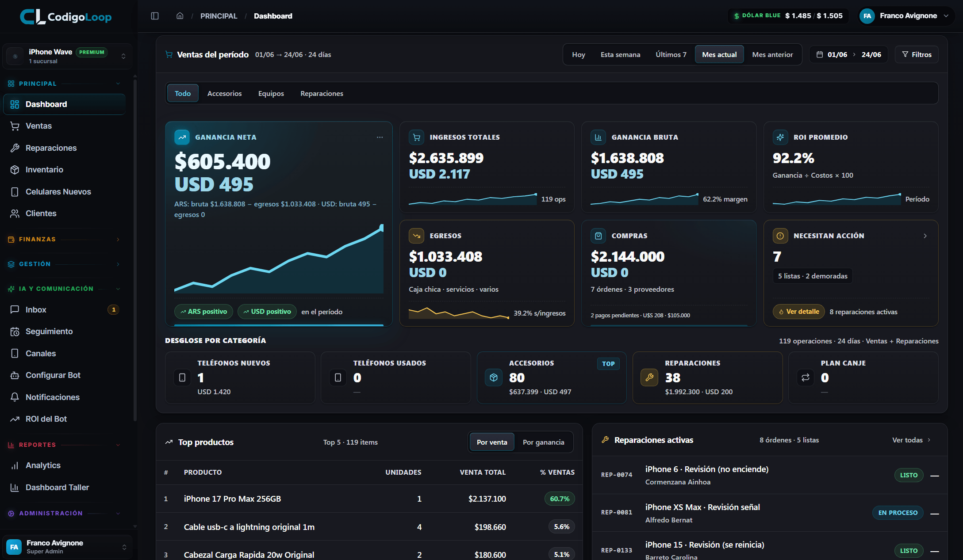The image size is (963, 560).
Task: Open Canales device icon
Action: [x=15, y=354]
